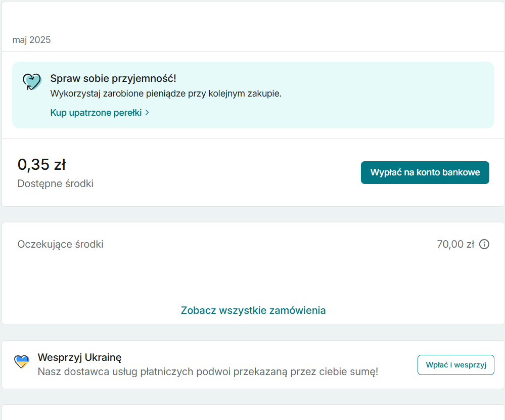Click the heart icon in the promo banner
The image size is (505, 420).
[x=31, y=81]
